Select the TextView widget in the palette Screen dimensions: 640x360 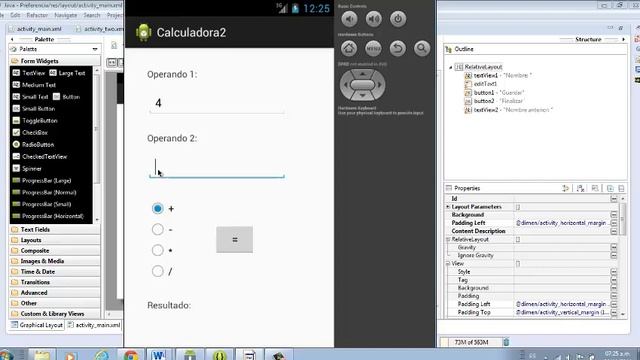(29, 73)
